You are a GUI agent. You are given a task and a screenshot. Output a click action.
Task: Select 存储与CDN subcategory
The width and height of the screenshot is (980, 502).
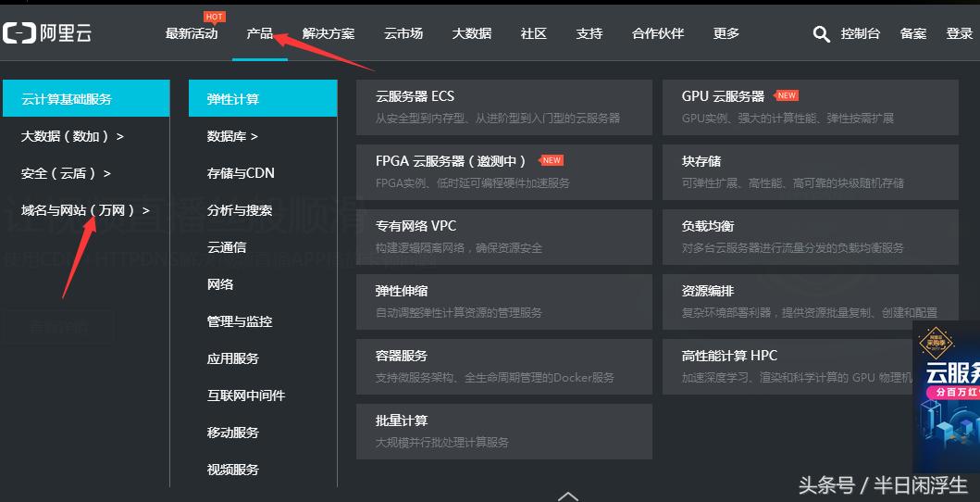coord(241,172)
